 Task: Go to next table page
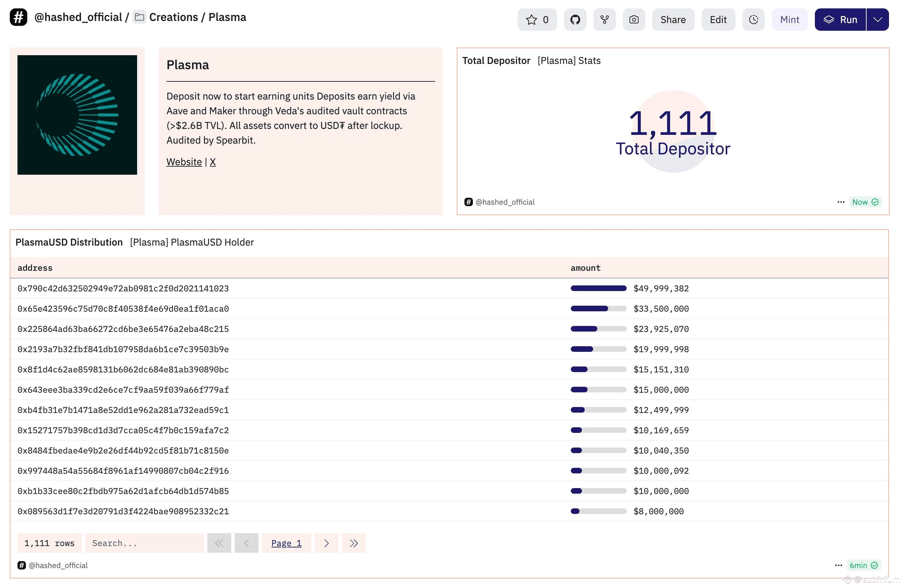coord(326,543)
